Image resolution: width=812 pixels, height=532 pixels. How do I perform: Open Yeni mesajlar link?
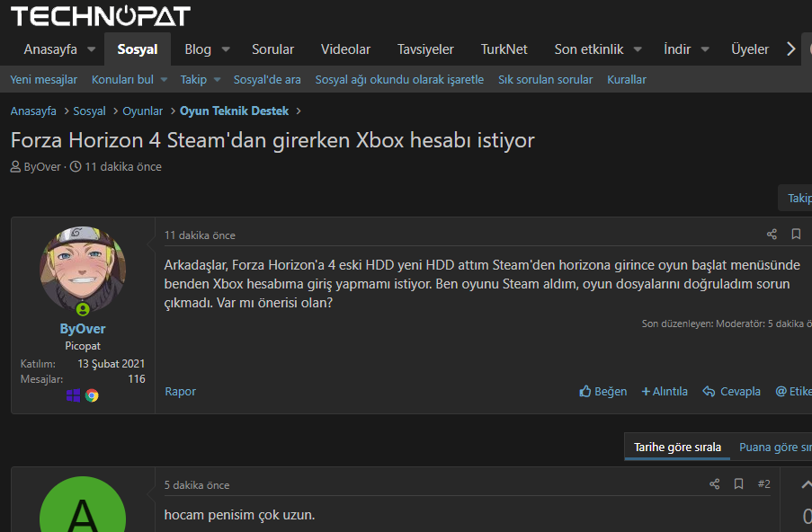click(x=43, y=80)
